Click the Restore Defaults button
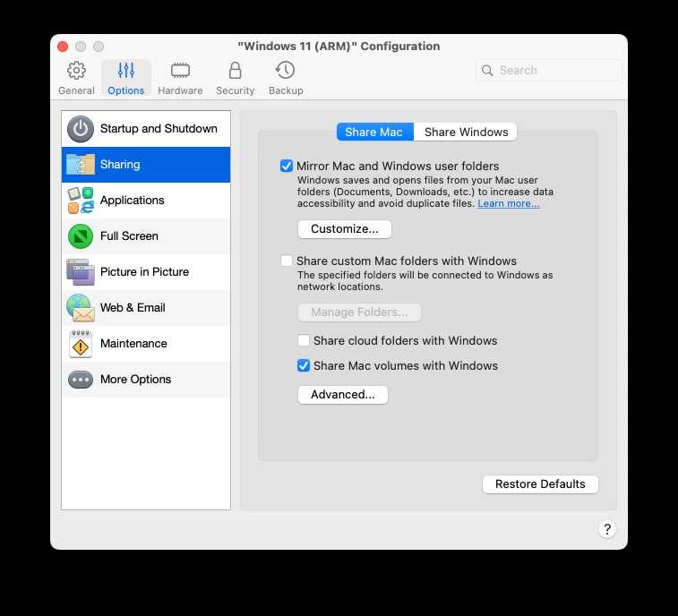The height and width of the screenshot is (616, 678). pos(540,484)
